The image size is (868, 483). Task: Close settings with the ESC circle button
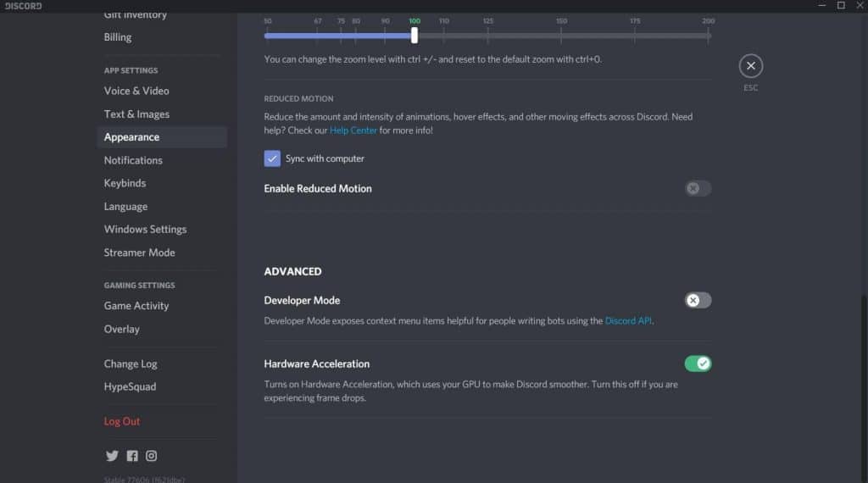(x=750, y=66)
